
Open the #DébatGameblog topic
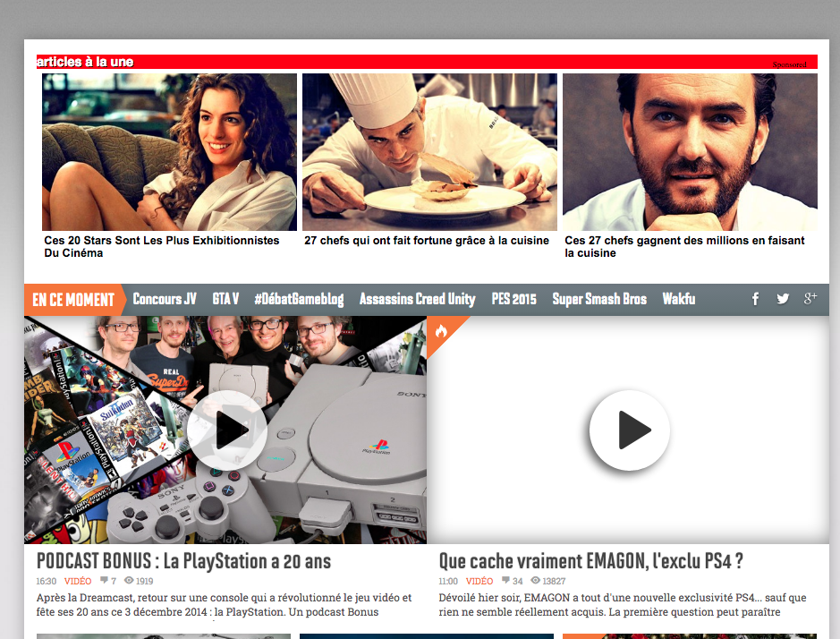[x=299, y=299]
